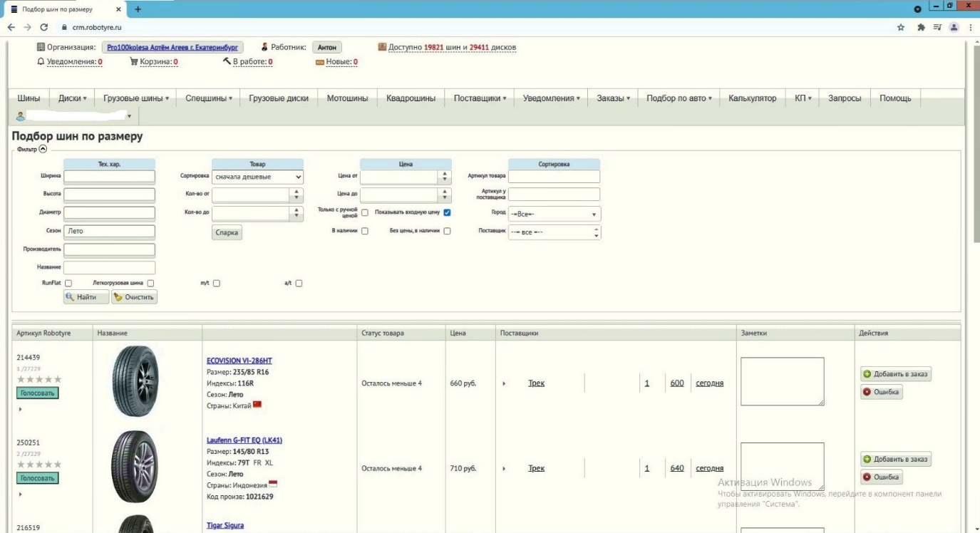The width and height of the screenshot is (980, 533).
Task: Collapse the Фильтр panel with round chevron
Action: [x=43, y=149]
